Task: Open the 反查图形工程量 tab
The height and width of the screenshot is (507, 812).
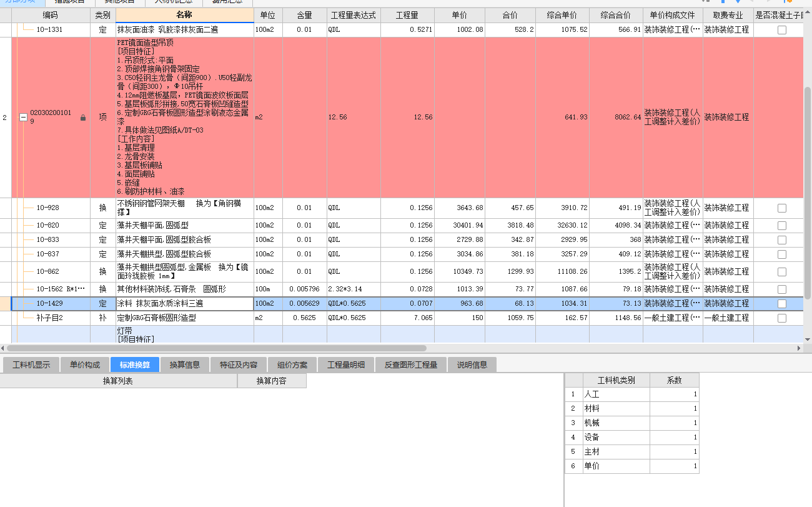Action: pyautogui.click(x=411, y=364)
